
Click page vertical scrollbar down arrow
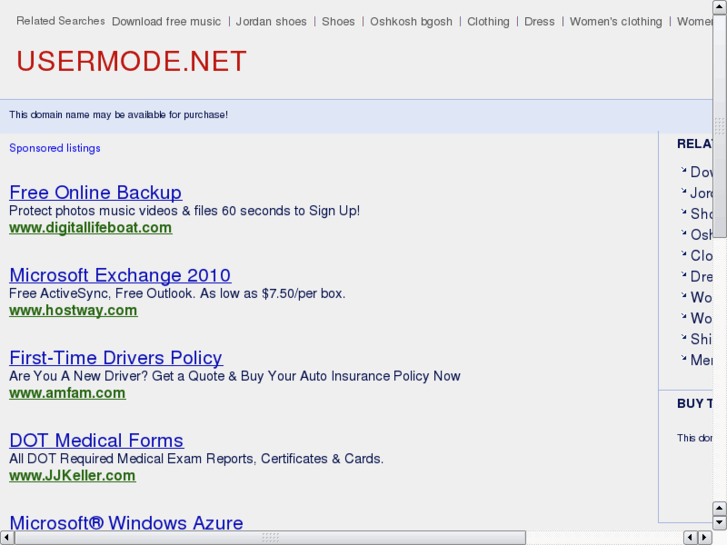[x=720, y=523]
